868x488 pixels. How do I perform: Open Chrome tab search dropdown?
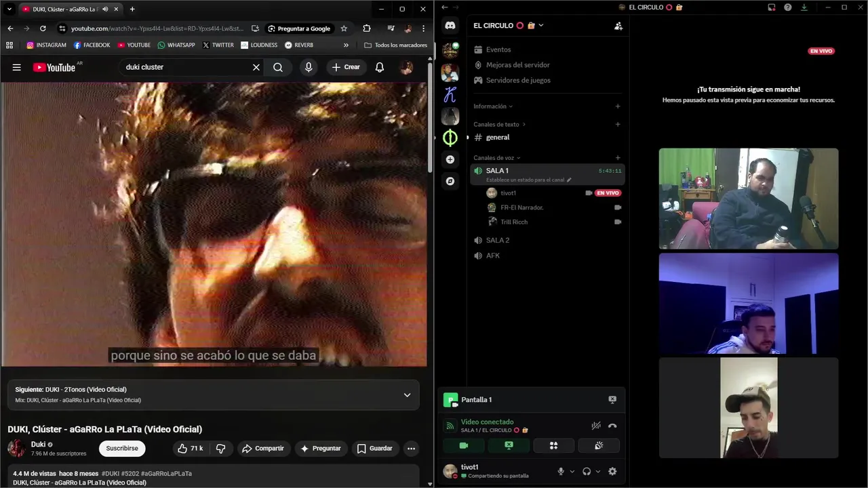pyautogui.click(x=9, y=9)
